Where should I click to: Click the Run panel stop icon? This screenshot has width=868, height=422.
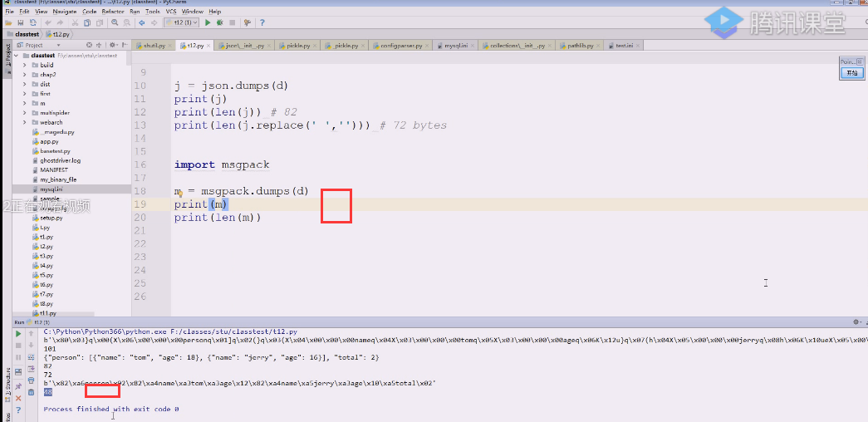point(18,346)
